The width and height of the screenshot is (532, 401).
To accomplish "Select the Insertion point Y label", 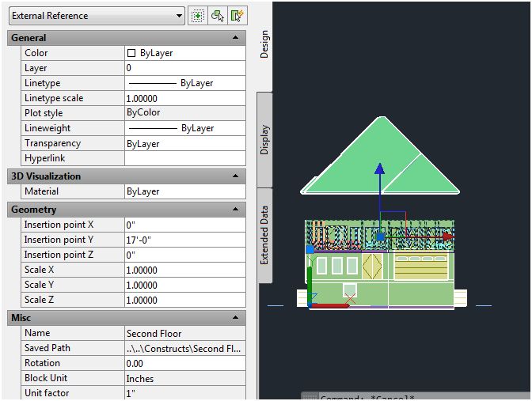I will tap(59, 240).
